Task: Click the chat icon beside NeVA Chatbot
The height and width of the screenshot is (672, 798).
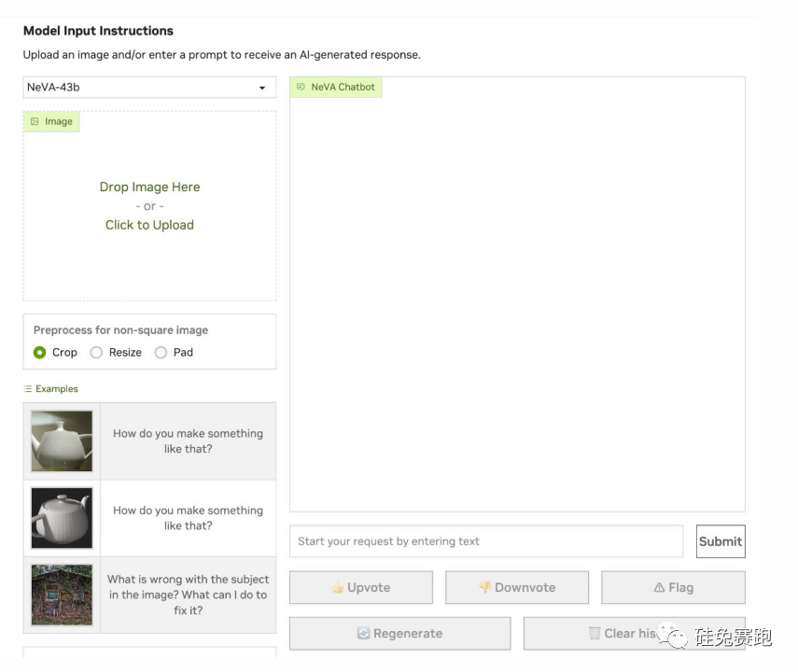Action: 301,87
